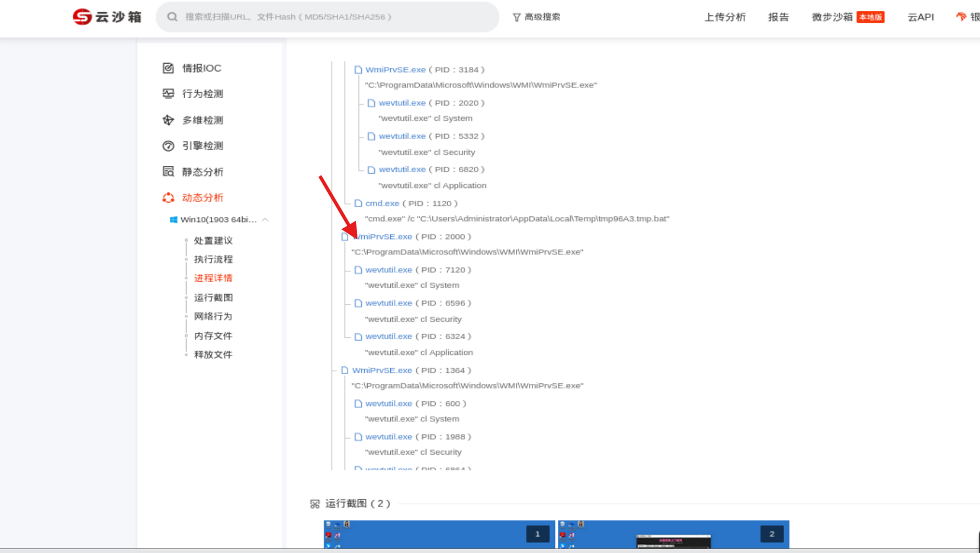This screenshot has height=553, width=980.
Task: Go to 网络行为 section
Action: 213,316
